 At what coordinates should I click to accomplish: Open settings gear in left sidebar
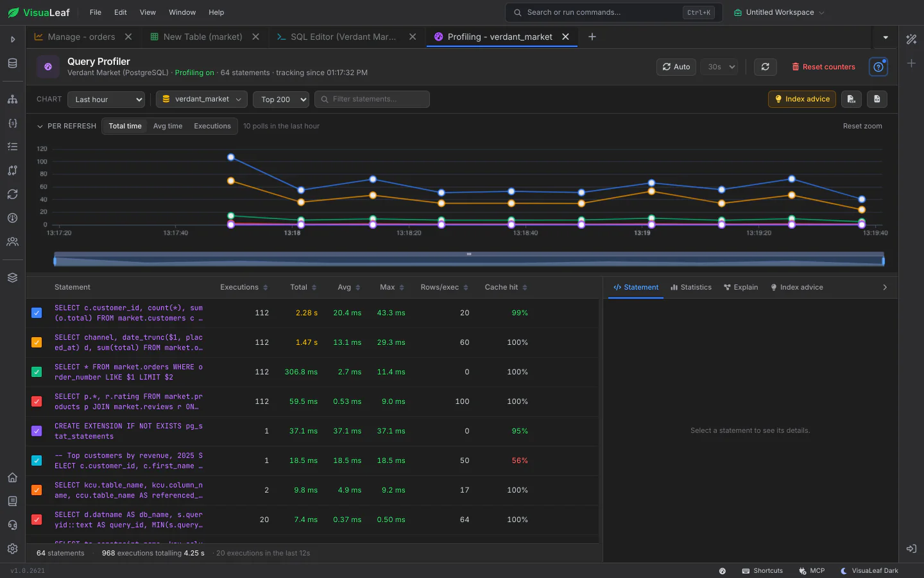click(x=12, y=548)
